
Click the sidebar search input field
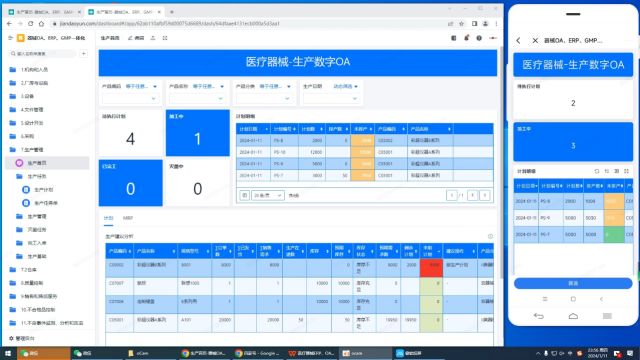click(x=43, y=53)
